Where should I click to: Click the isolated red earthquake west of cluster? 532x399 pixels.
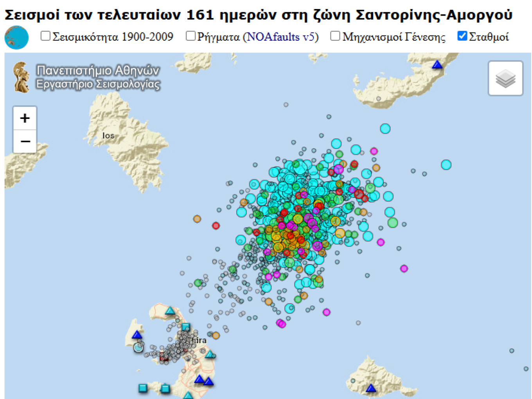click(216, 226)
